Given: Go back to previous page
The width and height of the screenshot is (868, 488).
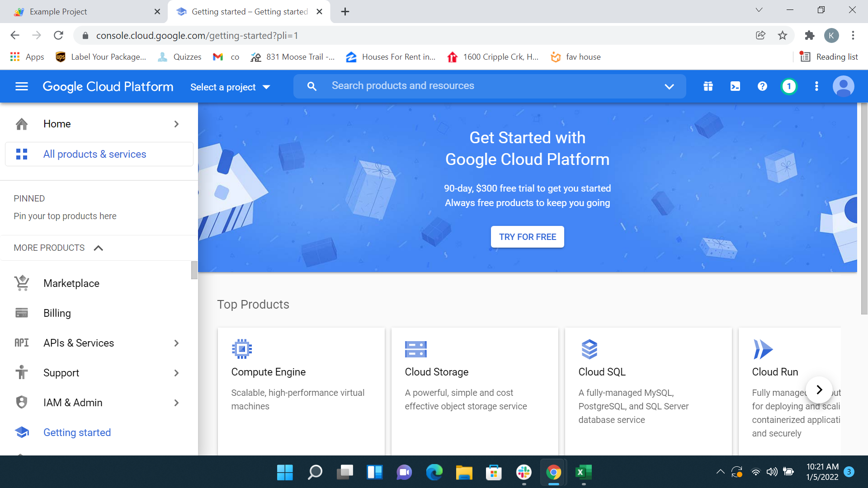Looking at the screenshot, I should coord(15,35).
